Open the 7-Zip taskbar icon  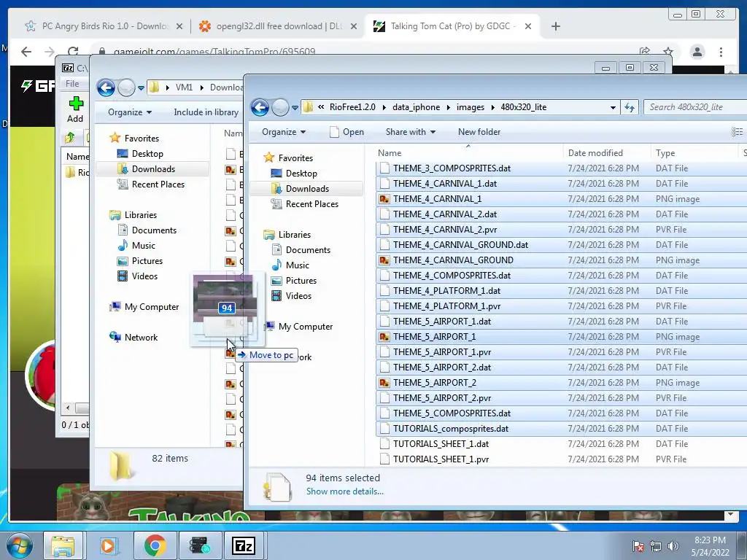pos(244,545)
